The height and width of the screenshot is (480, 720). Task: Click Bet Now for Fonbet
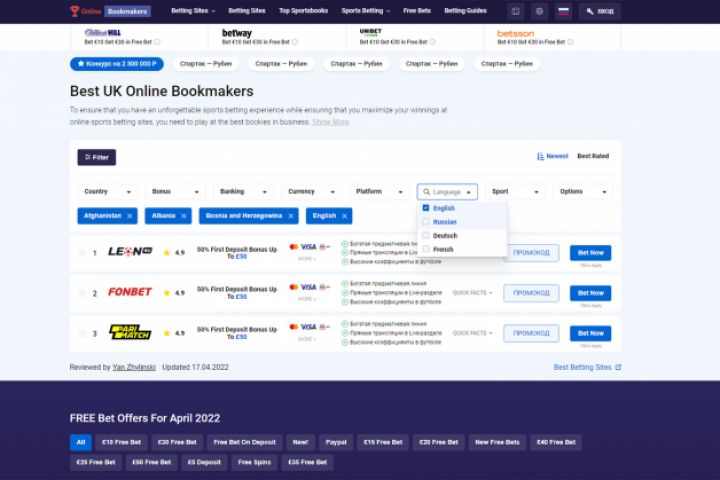(591, 293)
